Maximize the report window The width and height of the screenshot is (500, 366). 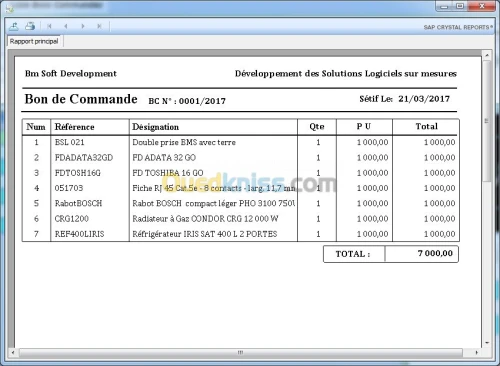(460, 6)
